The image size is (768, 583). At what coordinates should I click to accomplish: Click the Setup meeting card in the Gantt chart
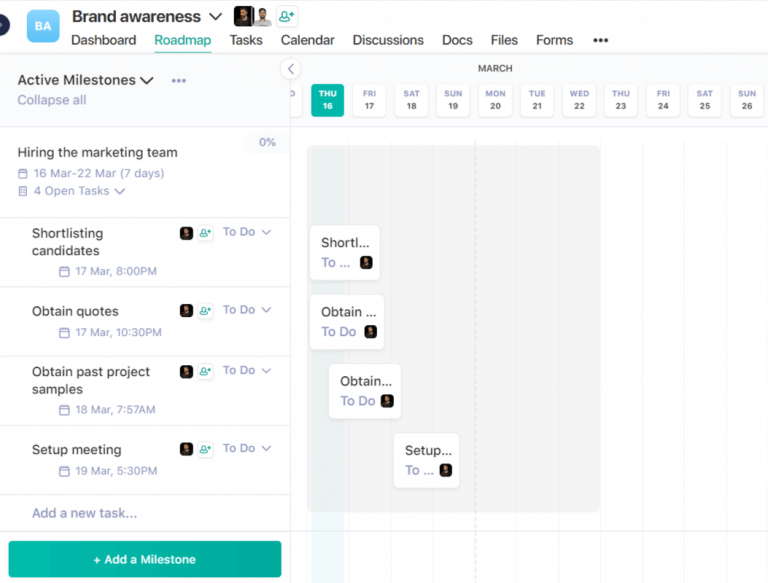pos(427,460)
